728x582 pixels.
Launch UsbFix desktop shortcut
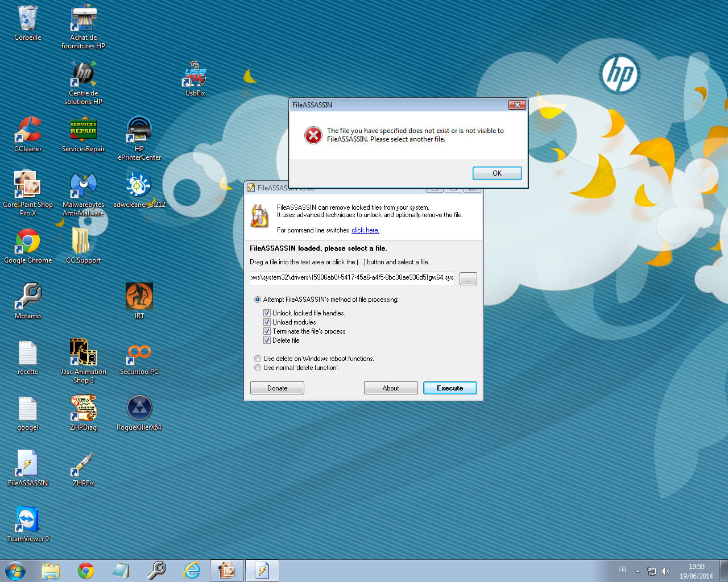pyautogui.click(x=195, y=78)
